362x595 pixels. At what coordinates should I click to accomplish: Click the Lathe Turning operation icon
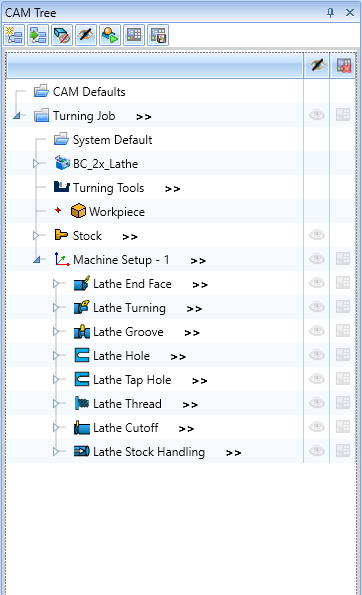click(82, 307)
